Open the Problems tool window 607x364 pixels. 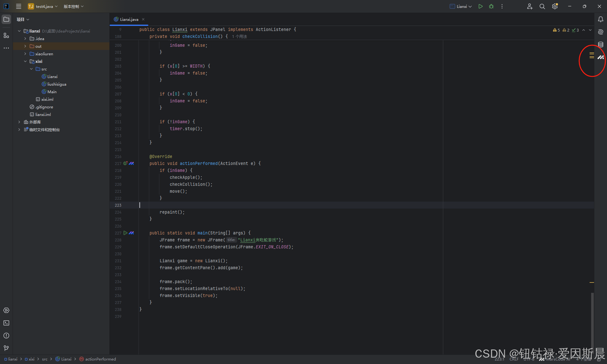tap(6, 336)
